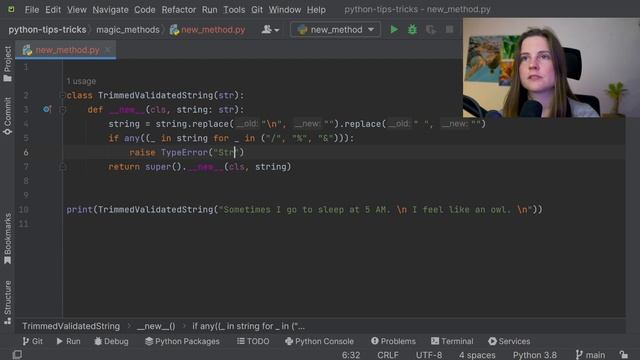
Task: Click the 'if any((' editor breadcrumb
Action: [x=248, y=326]
